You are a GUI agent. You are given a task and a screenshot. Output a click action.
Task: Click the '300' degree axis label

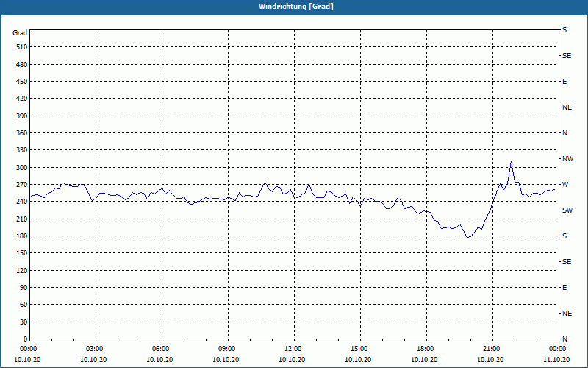tap(22, 168)
